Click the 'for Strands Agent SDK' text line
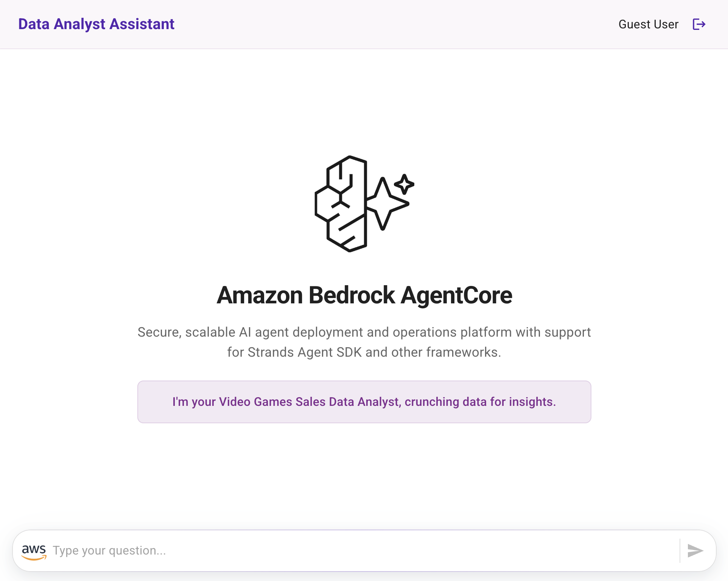This screenshot has height=581, width=728. [364, 352]
